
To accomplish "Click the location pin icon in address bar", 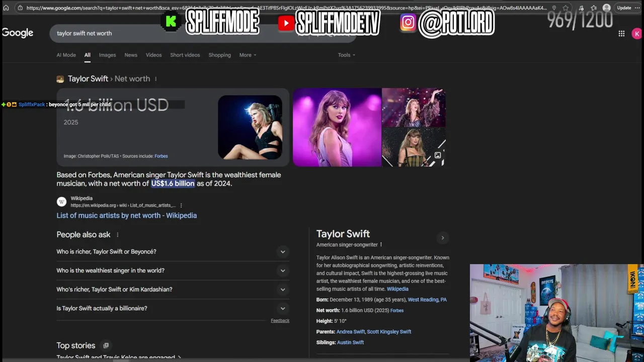I will pyautogui.click(x=554, y=8).
